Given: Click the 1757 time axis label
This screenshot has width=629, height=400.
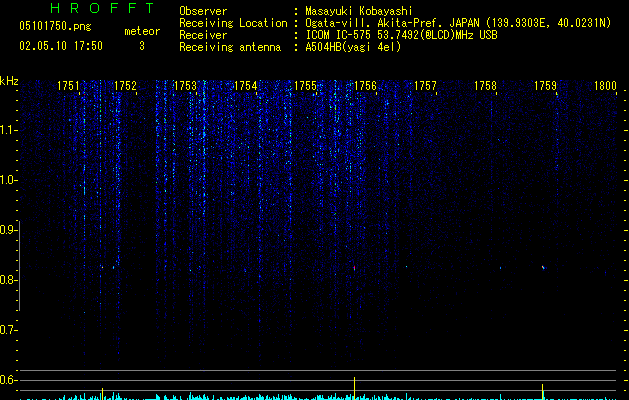Looking at the screenshot, I should tap(425, 86).
